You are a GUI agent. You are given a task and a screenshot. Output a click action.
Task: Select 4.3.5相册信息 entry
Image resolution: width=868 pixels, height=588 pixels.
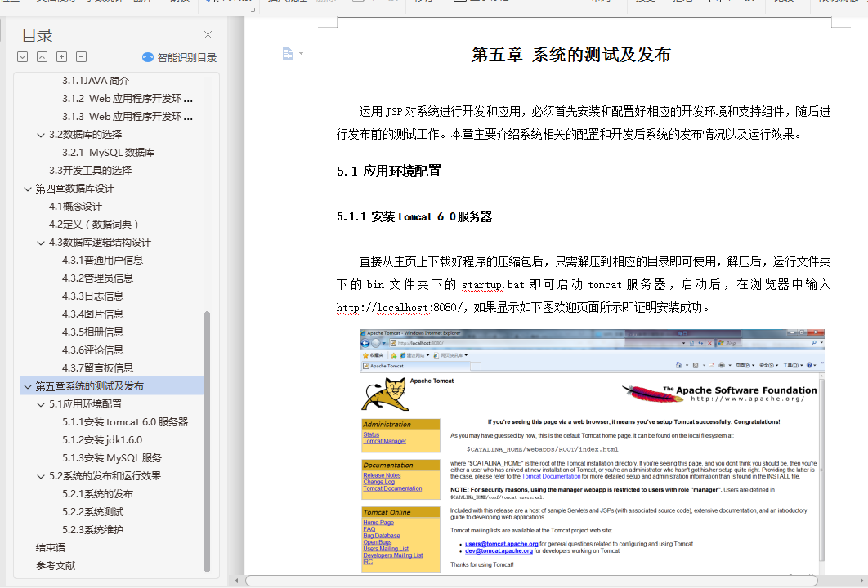pos(92,332)
